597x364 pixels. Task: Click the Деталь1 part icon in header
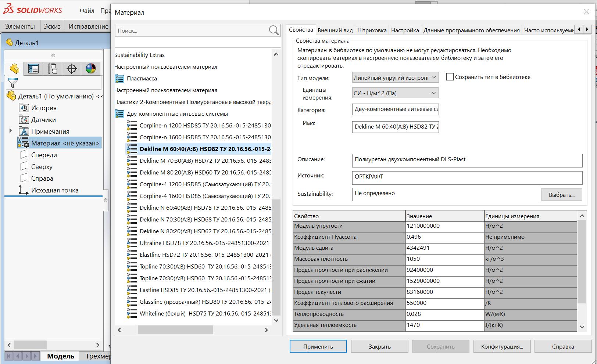10,43
